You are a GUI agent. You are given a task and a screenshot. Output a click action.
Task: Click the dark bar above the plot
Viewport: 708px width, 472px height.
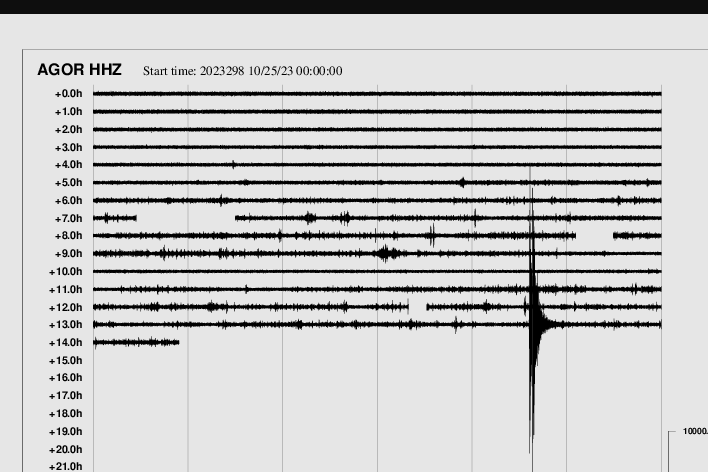coord(354,6)
